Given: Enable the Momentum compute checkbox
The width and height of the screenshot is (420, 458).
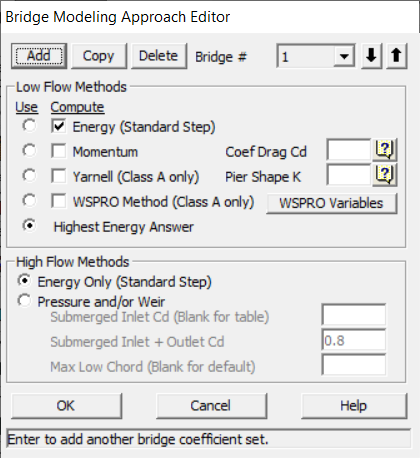Looking at the screenshot, I should point(59,151).
